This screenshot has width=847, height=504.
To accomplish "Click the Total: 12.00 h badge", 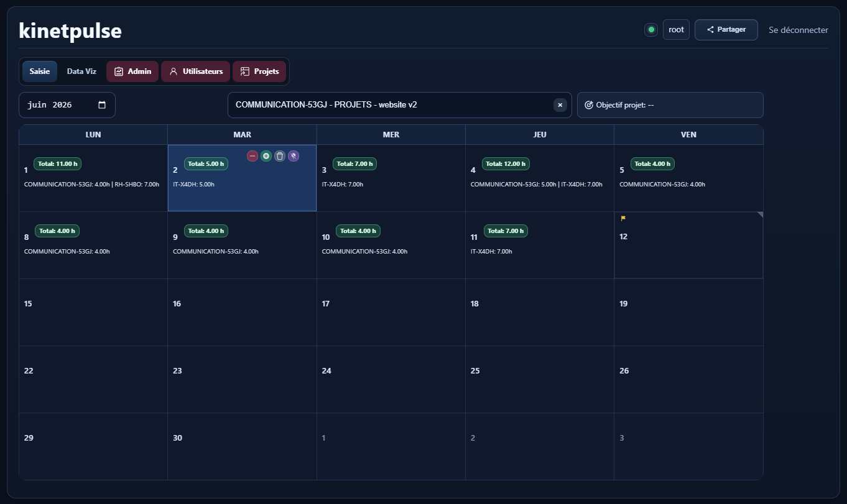I will (506, 164).
